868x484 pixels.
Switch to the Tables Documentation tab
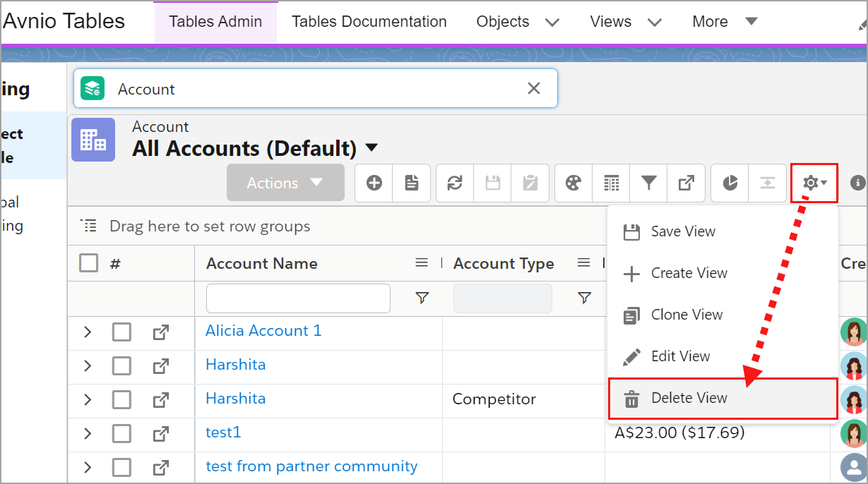369,22
